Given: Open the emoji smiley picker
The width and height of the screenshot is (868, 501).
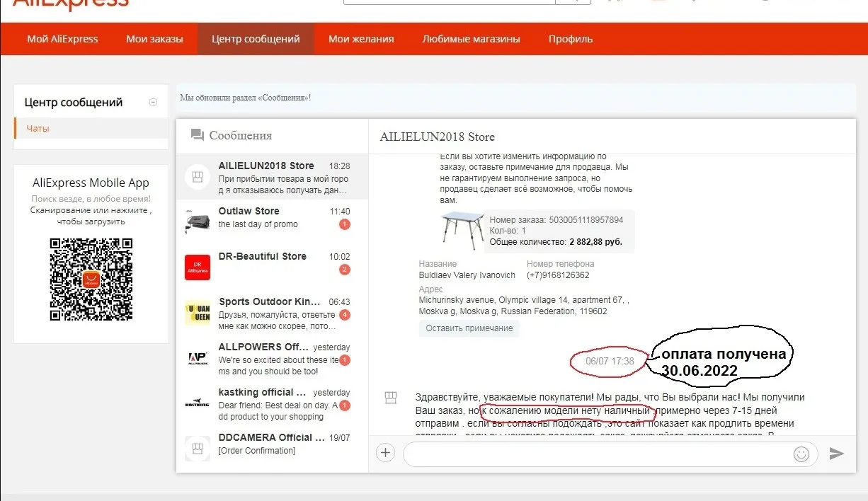Looking at the screenshot, I should pos(801,454).
